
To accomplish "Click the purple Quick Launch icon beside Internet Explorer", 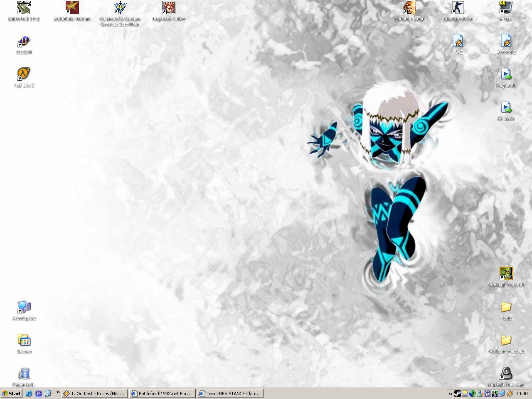I will pyautogui.click(x=39, y=394).
